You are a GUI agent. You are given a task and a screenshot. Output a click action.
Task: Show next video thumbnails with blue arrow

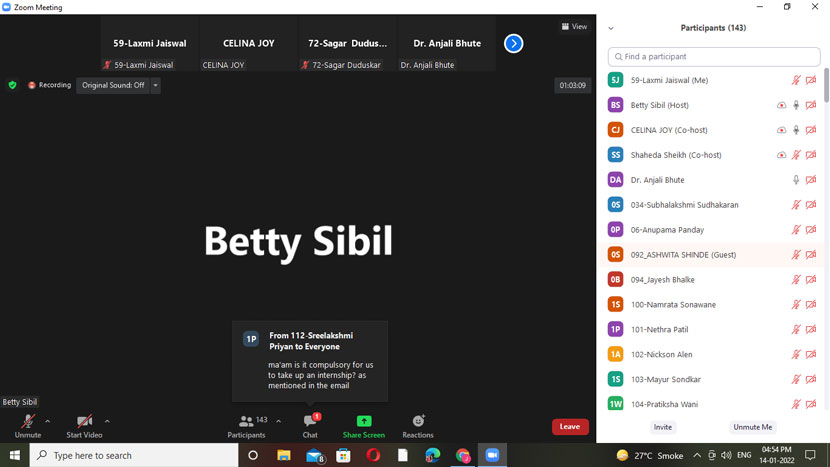513,44
